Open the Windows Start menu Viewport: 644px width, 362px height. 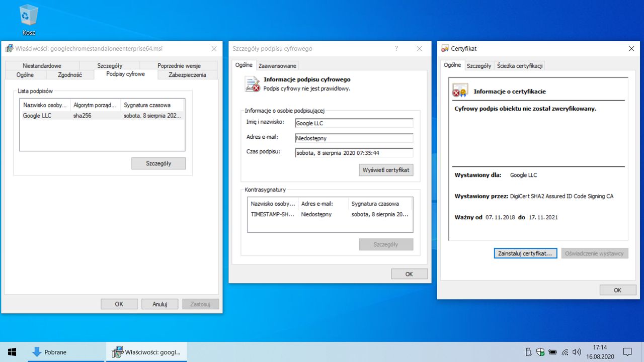pyautogui.click(x=12, y=352)
